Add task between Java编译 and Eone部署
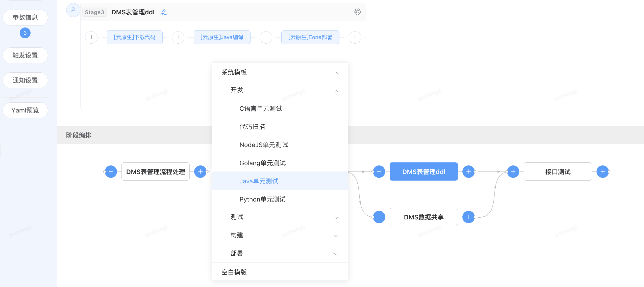Screen dimensions: 644x287 tap(266, 37)
